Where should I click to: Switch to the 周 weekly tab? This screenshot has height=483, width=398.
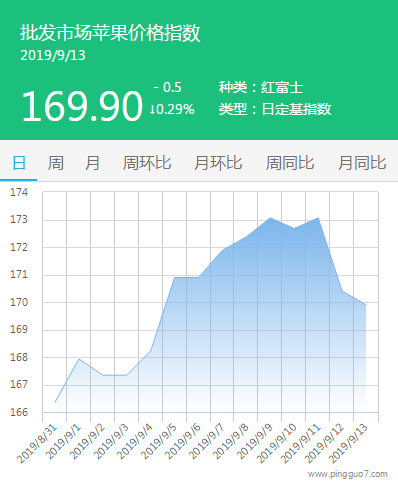pyautogui.click(x=55, y=163)
